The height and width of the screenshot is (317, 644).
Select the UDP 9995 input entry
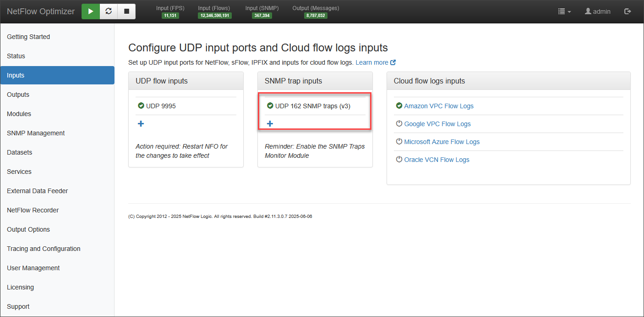(x=161, y=106)
